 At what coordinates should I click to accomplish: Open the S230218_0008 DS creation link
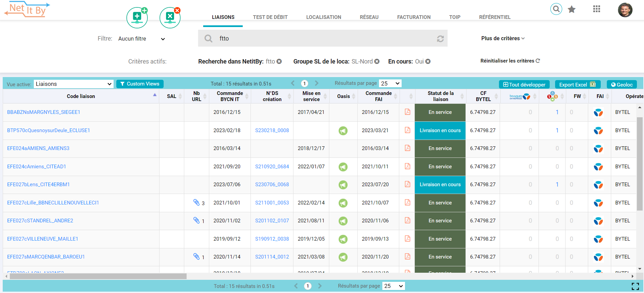(272, 130)
